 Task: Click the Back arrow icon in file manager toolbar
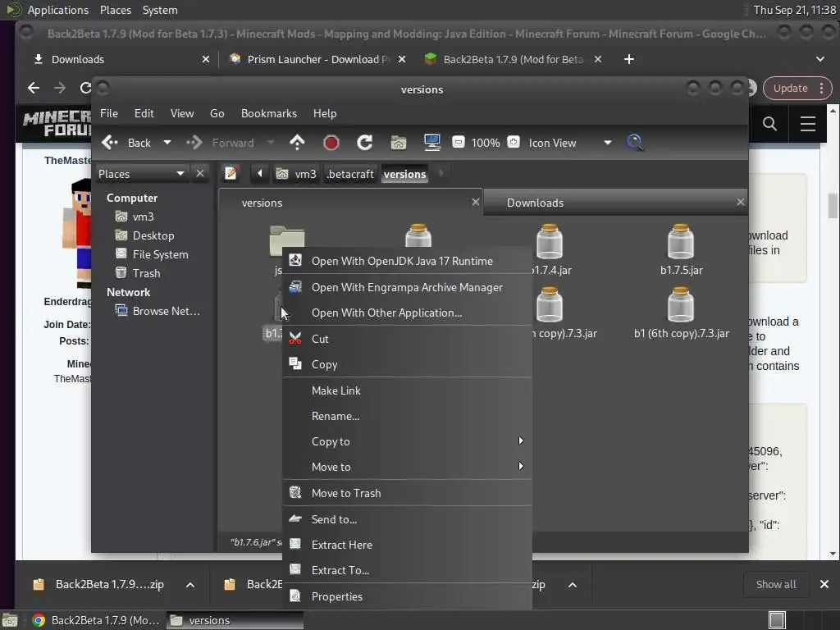[x=109, y=143]
